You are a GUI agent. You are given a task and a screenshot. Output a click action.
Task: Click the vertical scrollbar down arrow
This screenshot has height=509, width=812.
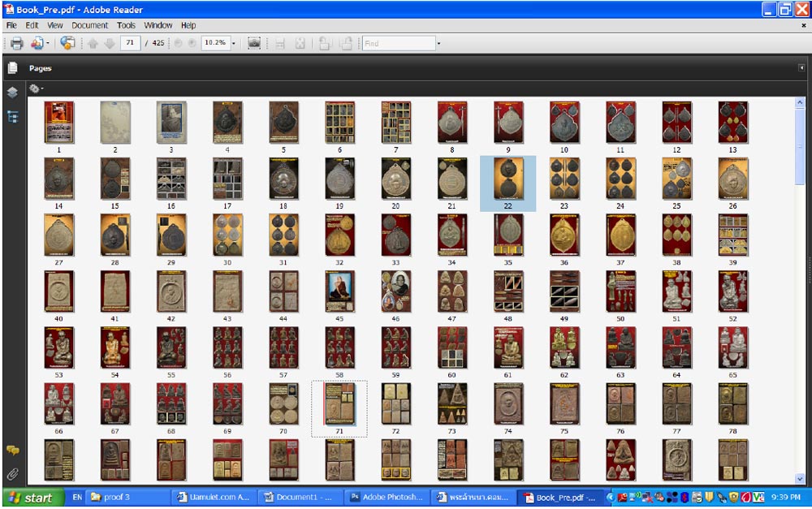(800, 479)
